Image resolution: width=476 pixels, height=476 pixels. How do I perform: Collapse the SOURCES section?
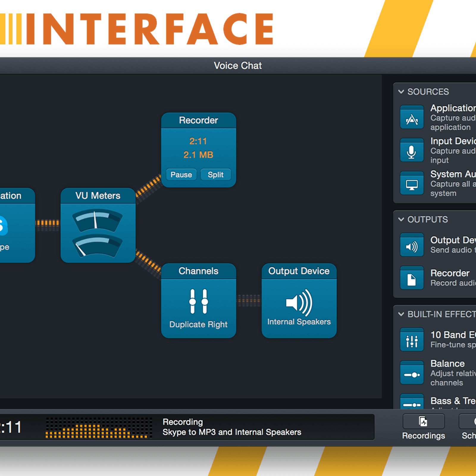[x=401, y=92]
